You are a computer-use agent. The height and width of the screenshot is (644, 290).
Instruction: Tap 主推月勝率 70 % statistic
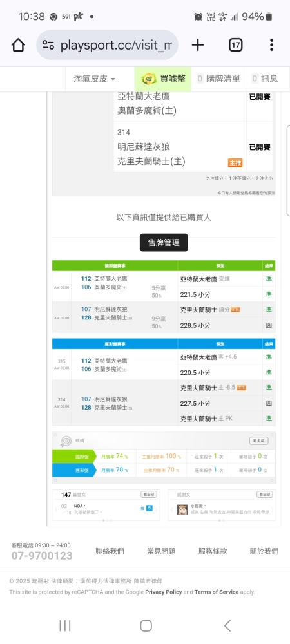(x=161, y=470)
